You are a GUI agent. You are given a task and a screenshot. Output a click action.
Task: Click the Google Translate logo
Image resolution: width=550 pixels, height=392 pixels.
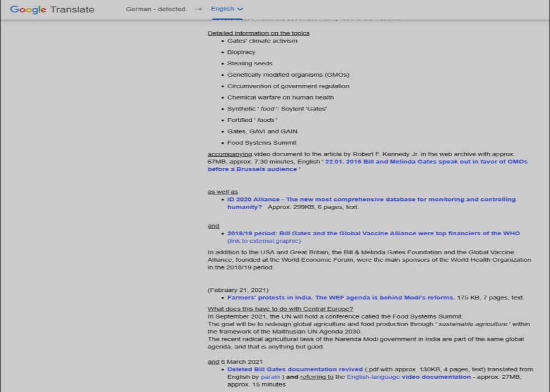click(x=52, y=9)
